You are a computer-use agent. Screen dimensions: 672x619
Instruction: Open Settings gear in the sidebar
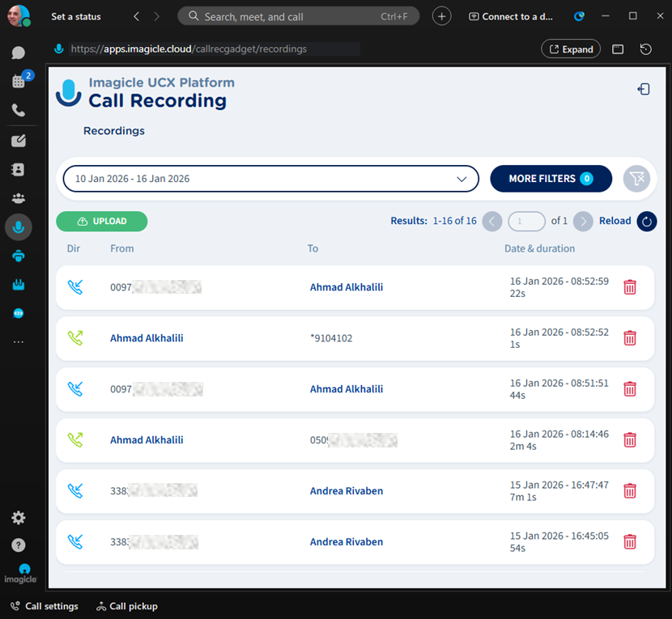point(18,518)
